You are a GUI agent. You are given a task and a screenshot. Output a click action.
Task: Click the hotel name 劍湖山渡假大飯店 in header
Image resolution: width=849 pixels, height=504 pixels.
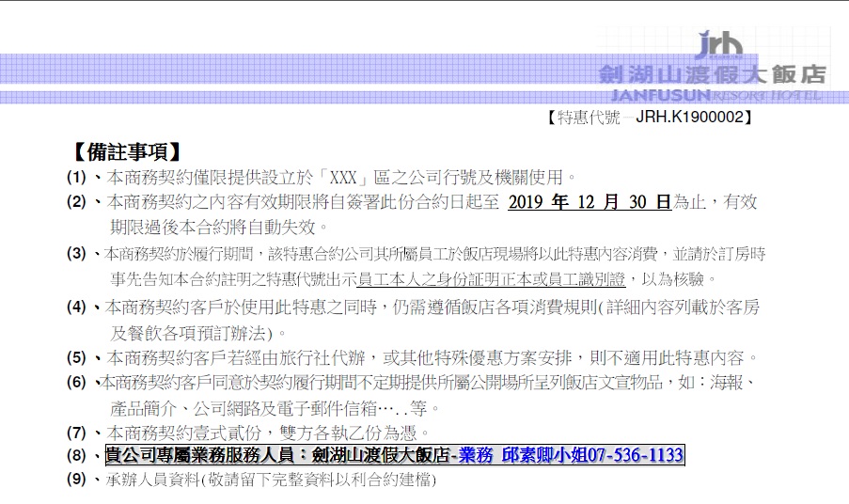712,74
